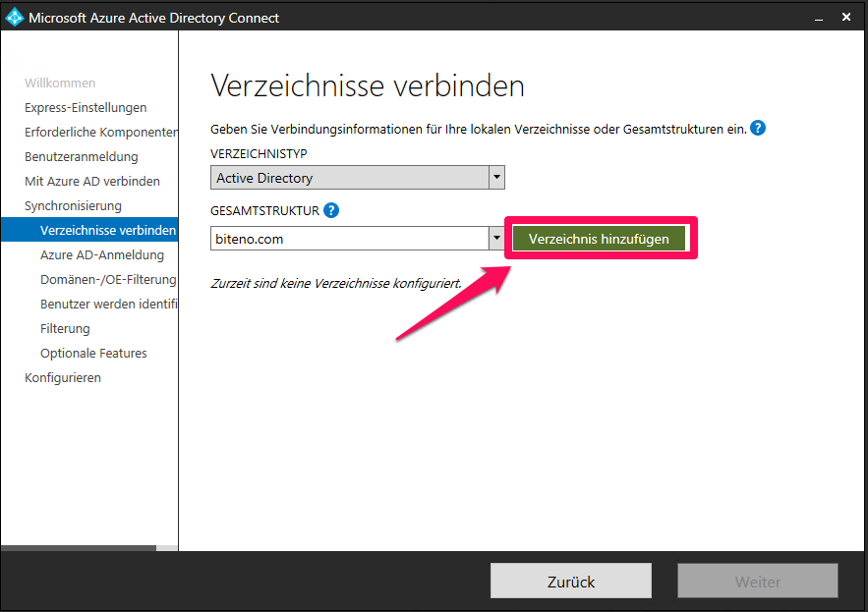Select Benutzer werden identifiziert step
The height and width of the screenshot is (612, 868).
pos(109,304)
